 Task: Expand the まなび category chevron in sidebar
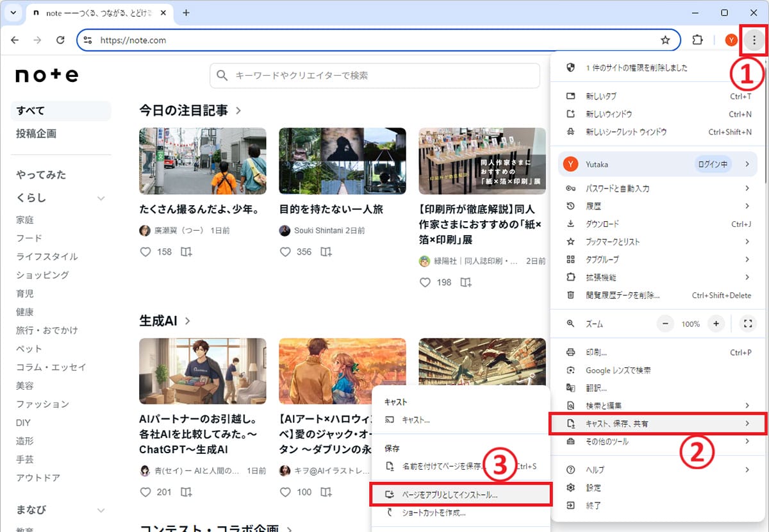click(x=101, y=510)
